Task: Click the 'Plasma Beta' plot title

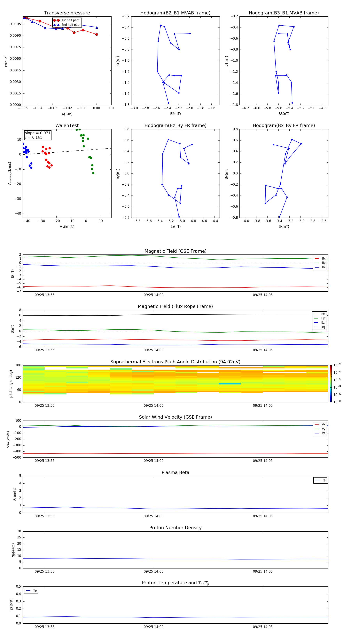Action: point(175,472)
